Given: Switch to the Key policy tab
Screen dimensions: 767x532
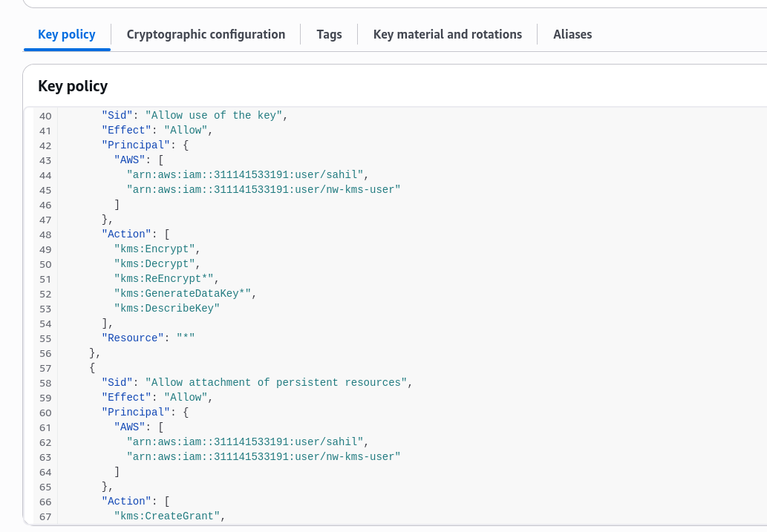Looking at the screenshot, I should coord(67,34).
